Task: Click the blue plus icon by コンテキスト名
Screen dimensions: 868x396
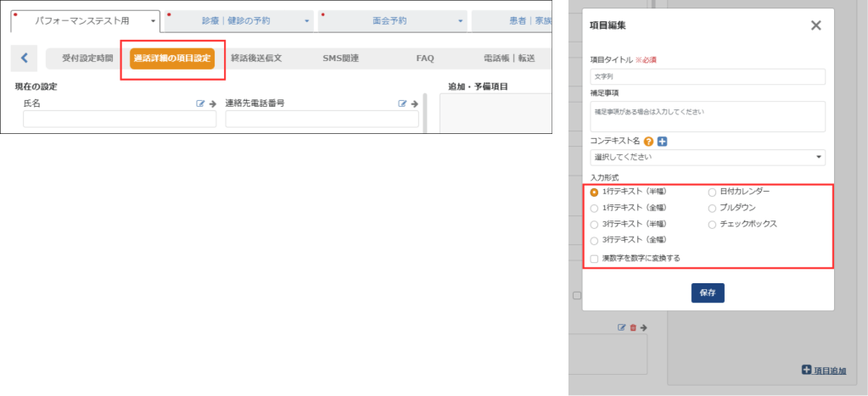Action: pyautogui.click(x=662, y=142)
